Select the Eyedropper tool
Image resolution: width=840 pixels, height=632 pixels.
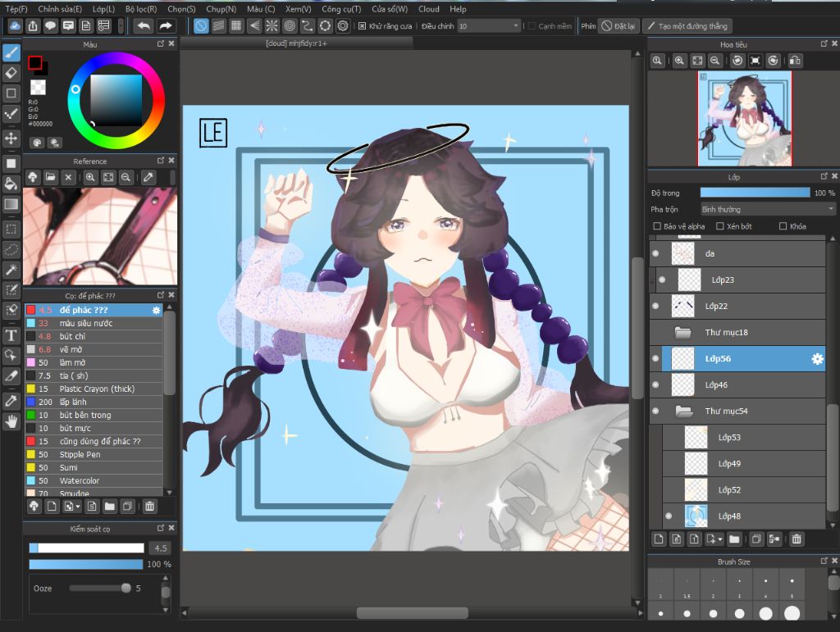pos(11,401)
